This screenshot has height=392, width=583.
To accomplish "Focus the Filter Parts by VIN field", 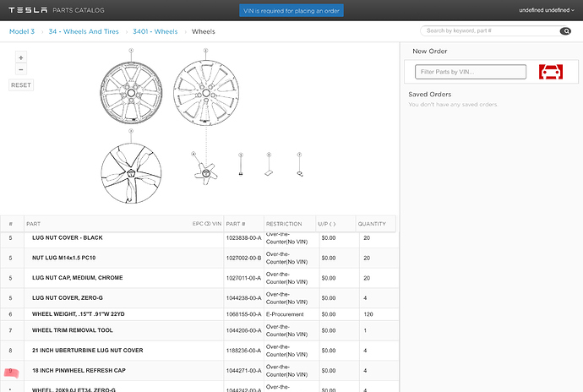I will coord(471,72).
